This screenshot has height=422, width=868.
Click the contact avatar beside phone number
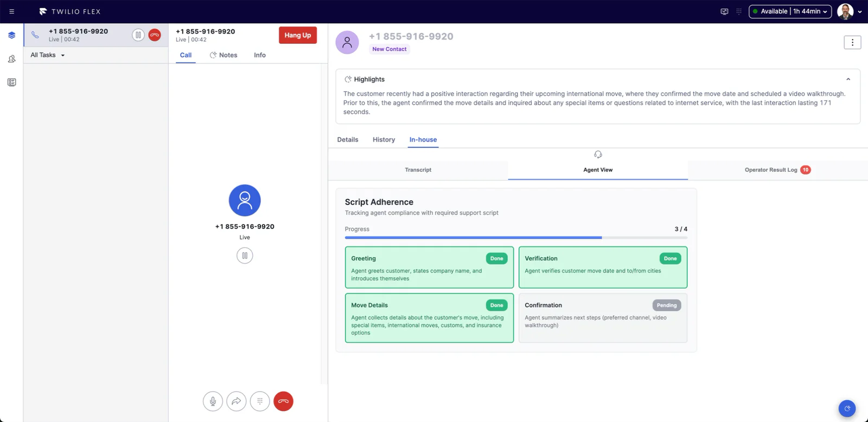point(347,42)
